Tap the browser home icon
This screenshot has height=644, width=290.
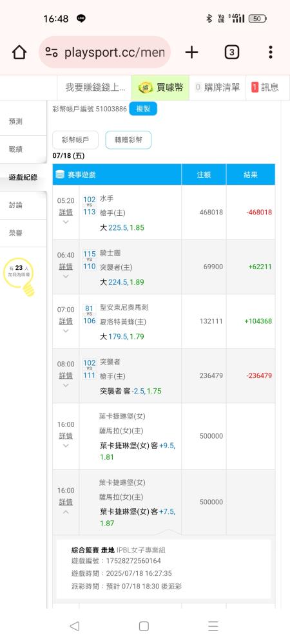tap(19, 52)
